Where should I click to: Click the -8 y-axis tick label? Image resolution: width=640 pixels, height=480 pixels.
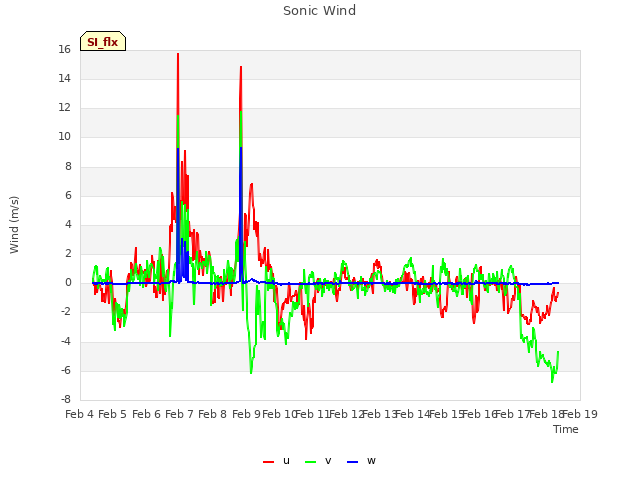pos(66,399)
